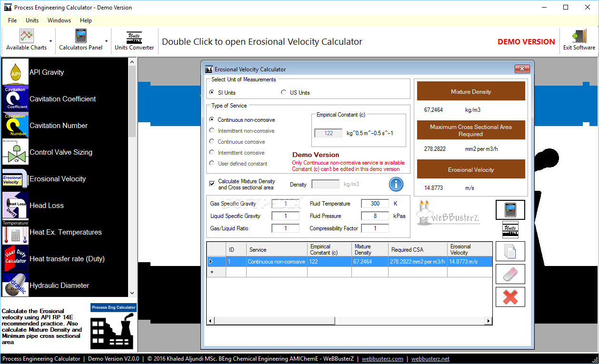Screen dimensions: 599x364
Task: Select the Erosional Velocity sidebar icon
Action: [x=16, y=178]
